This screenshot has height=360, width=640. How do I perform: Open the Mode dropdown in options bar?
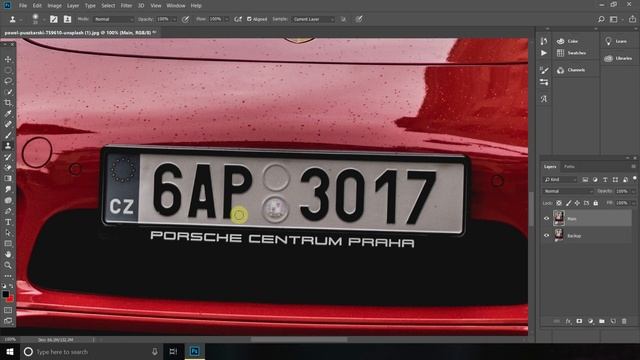tap(113, 19)
